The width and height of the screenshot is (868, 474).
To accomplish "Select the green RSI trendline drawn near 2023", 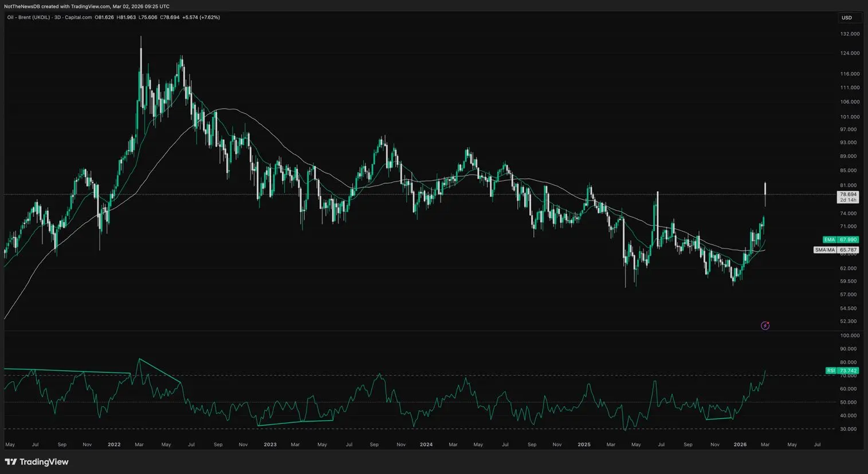I will [x=295, y=423].
